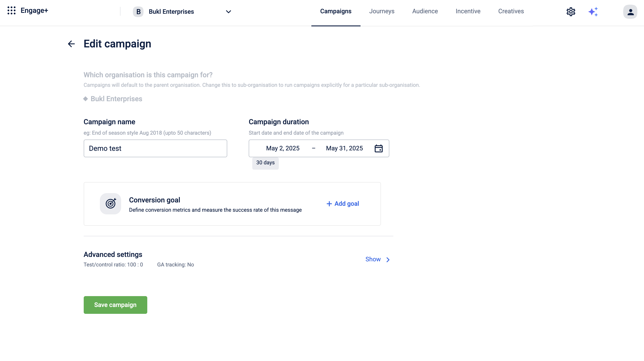Open the Incentive tab

click(468, 11)
